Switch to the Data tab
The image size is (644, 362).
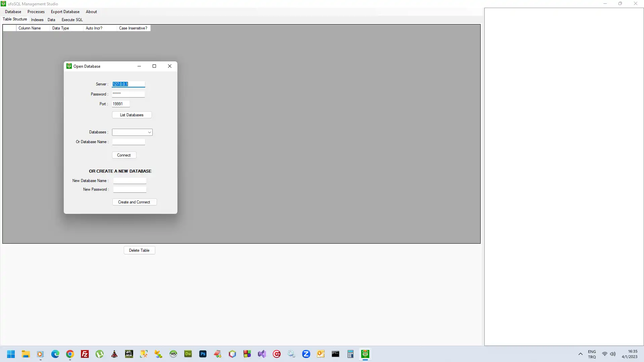(51, 19)
